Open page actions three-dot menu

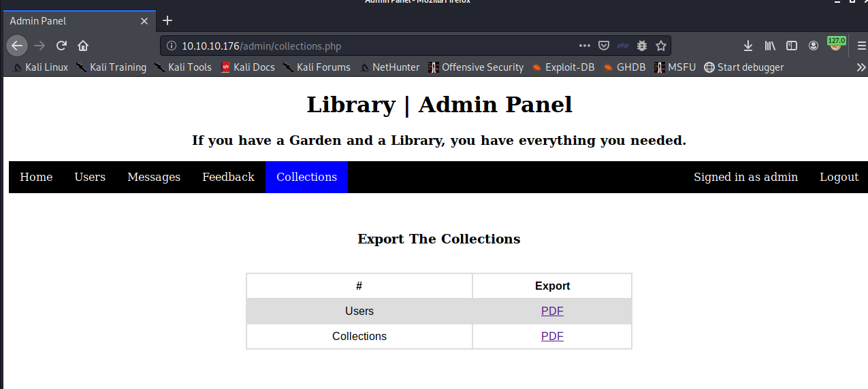click(584, 46)
